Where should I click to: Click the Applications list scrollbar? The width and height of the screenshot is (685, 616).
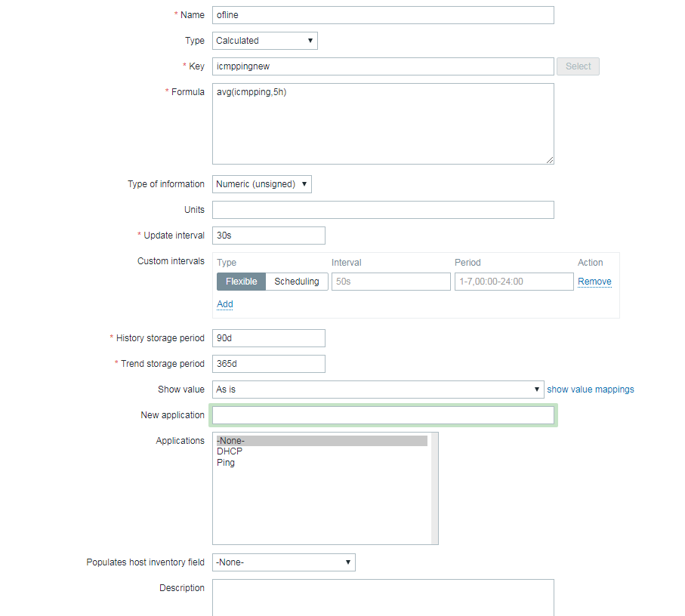[x=434, y=488]
